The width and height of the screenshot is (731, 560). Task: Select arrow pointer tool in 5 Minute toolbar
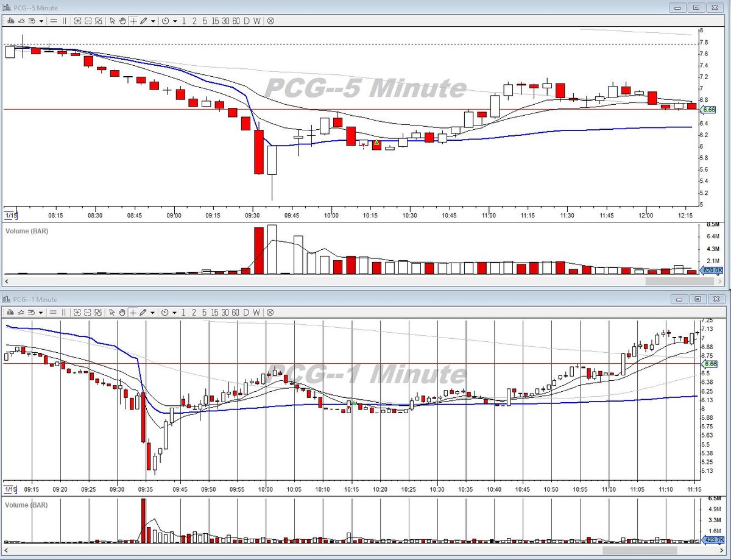(x=112, y=21)
